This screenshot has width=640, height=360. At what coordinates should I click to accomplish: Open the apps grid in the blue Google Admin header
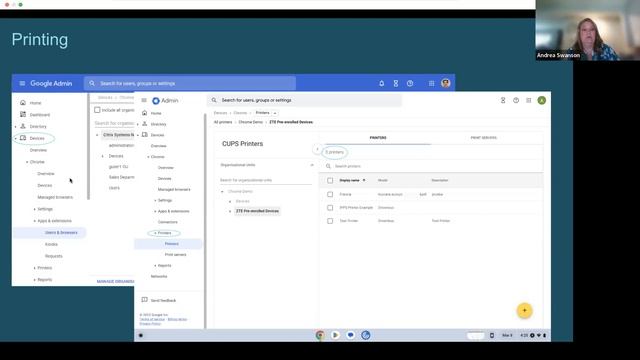tap(431, 83)
